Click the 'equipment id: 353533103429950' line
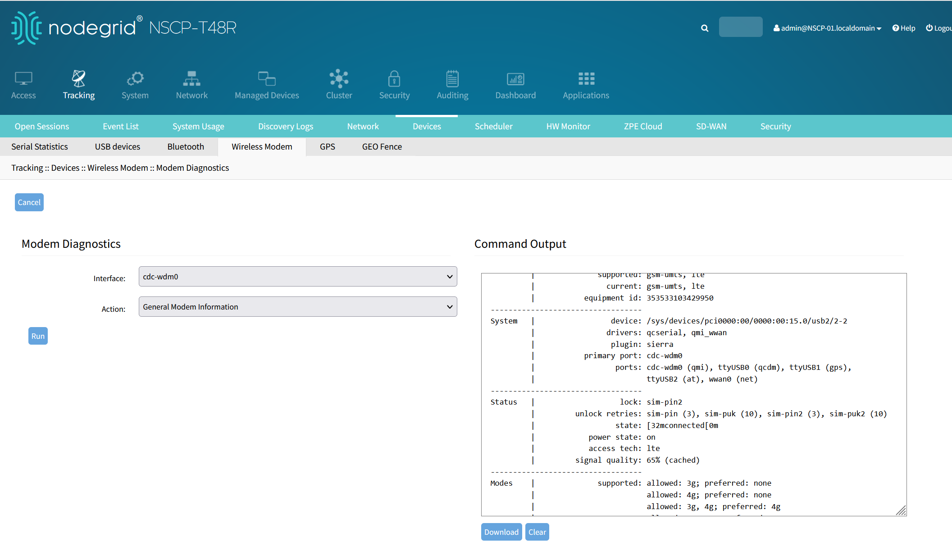 tap(648, 298)
